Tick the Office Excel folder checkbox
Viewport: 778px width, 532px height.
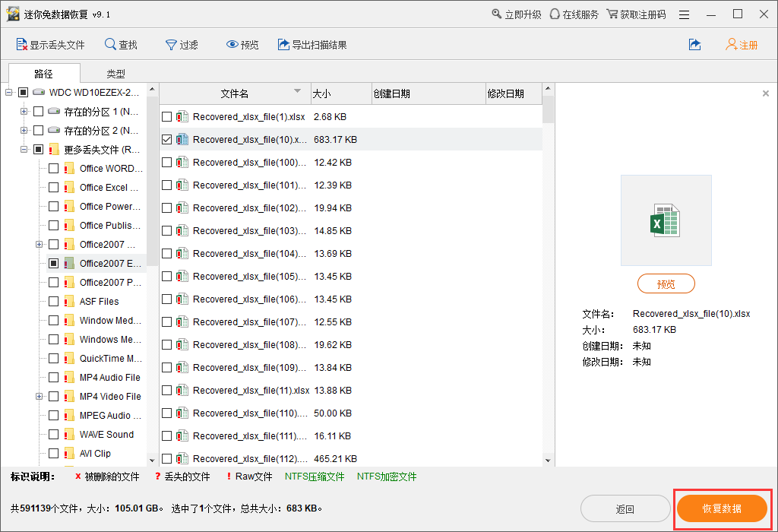(54, 188)
